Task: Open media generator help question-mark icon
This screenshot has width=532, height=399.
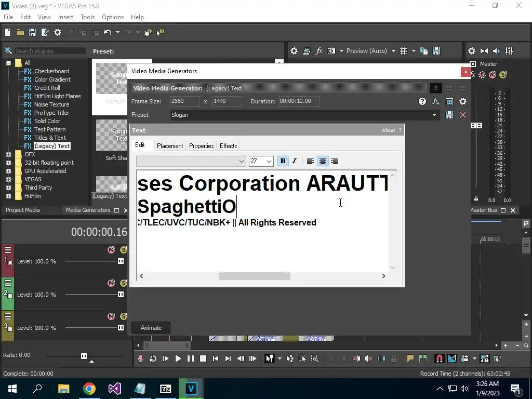Action: (422, 101)
